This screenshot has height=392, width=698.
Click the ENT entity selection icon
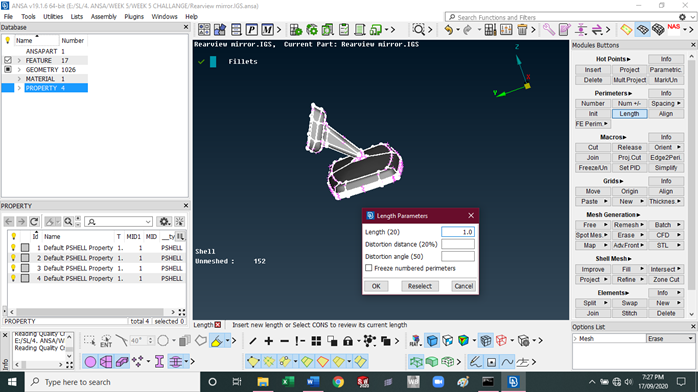click(106, 341)
